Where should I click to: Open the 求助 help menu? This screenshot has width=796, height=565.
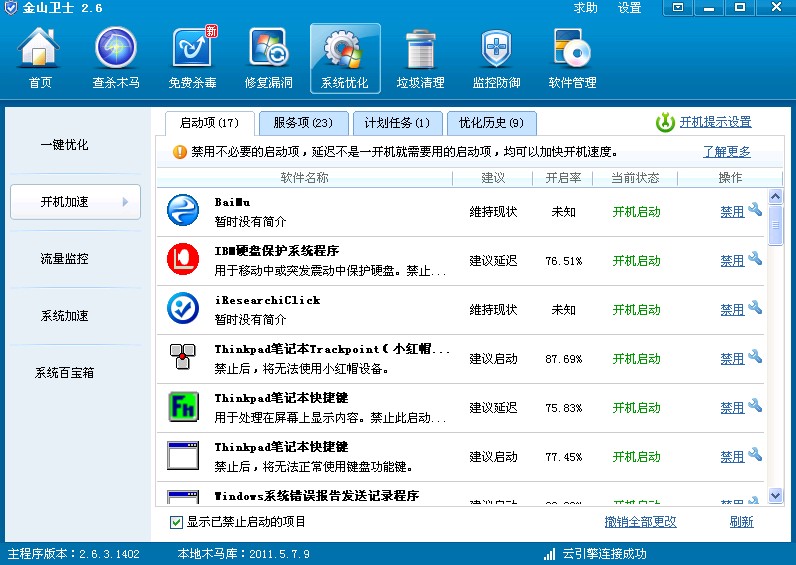click(x=585, y=8)
